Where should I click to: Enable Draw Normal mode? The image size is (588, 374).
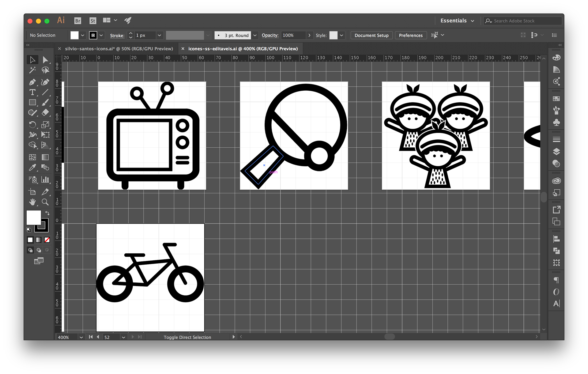tap(30, 250)
